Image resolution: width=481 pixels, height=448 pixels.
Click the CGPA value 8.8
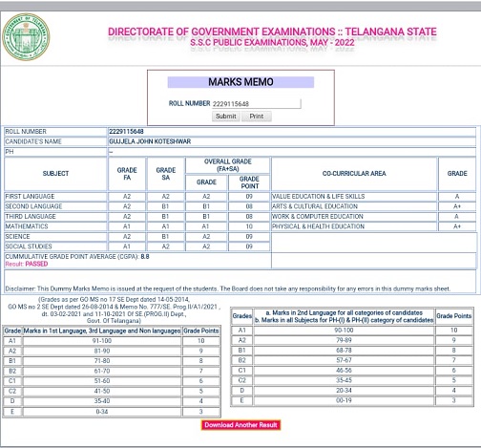[145, 257]
